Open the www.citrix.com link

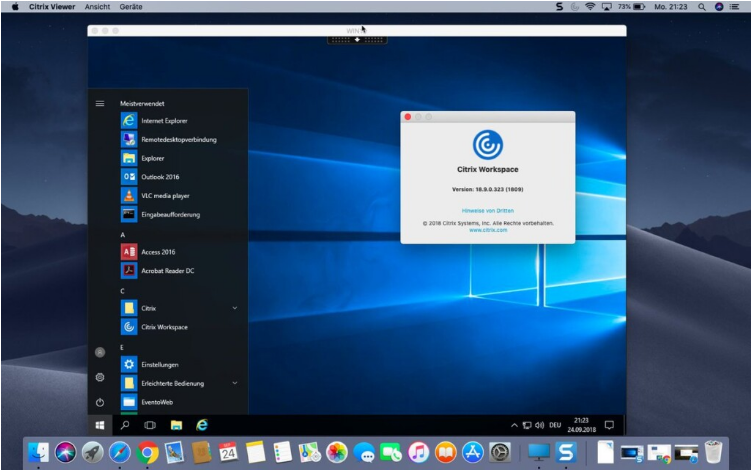[487, 230]
